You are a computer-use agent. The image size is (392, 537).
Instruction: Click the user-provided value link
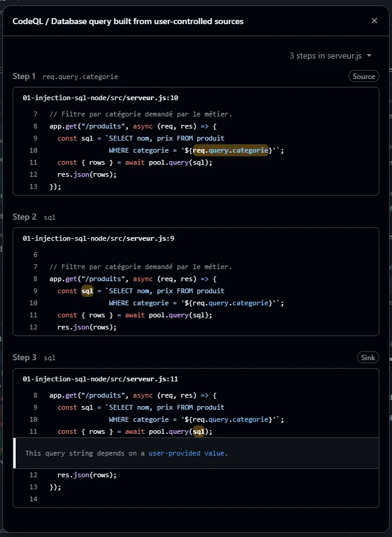[x=186, y=453]
